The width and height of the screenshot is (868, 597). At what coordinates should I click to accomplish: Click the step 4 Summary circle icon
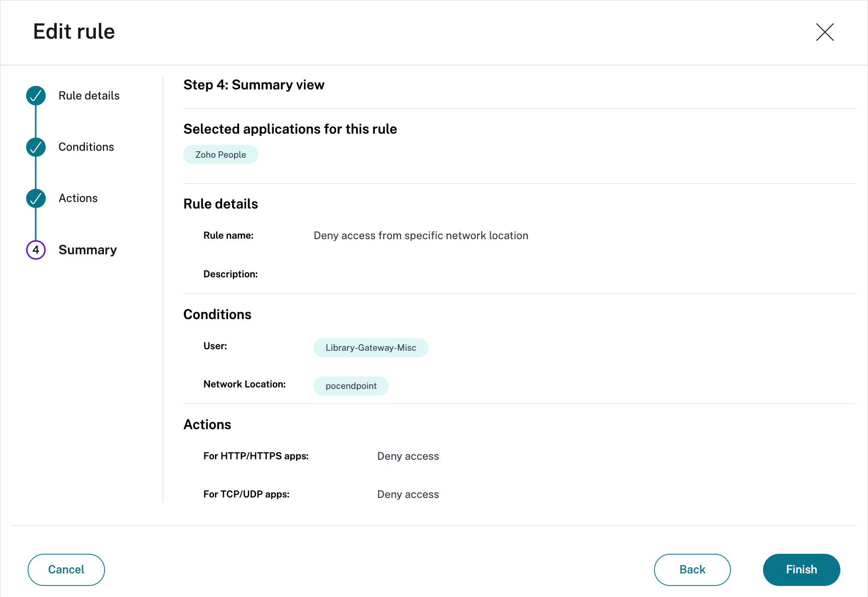(x=36, y=250)
